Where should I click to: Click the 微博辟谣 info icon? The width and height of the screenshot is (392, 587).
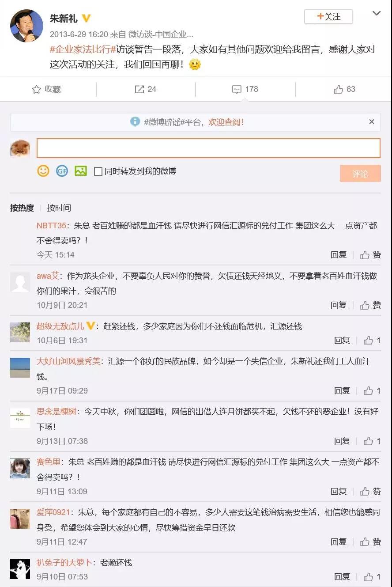(135, 122)
